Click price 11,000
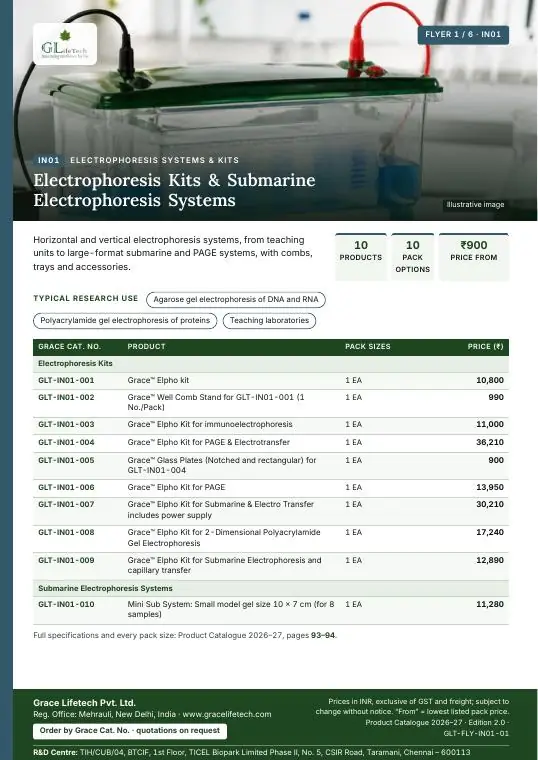 click(490, 425)
